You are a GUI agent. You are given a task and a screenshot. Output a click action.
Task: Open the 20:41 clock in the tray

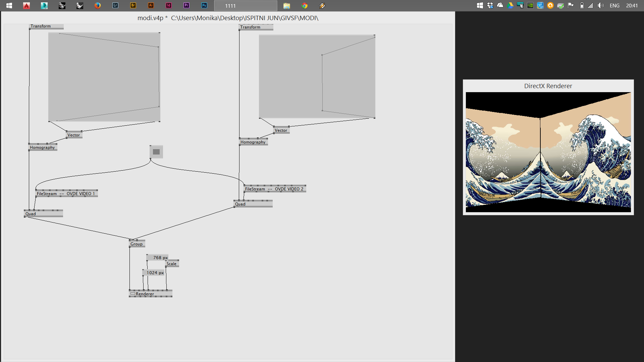pos(632,6)
